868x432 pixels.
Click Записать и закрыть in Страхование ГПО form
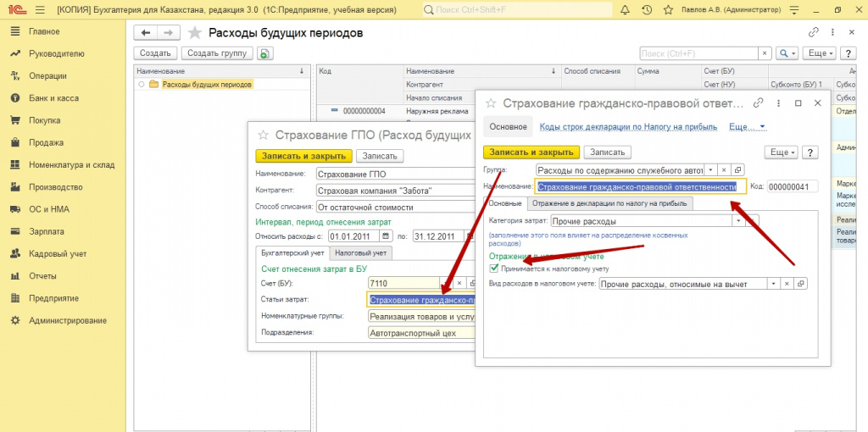click(304, 156)
